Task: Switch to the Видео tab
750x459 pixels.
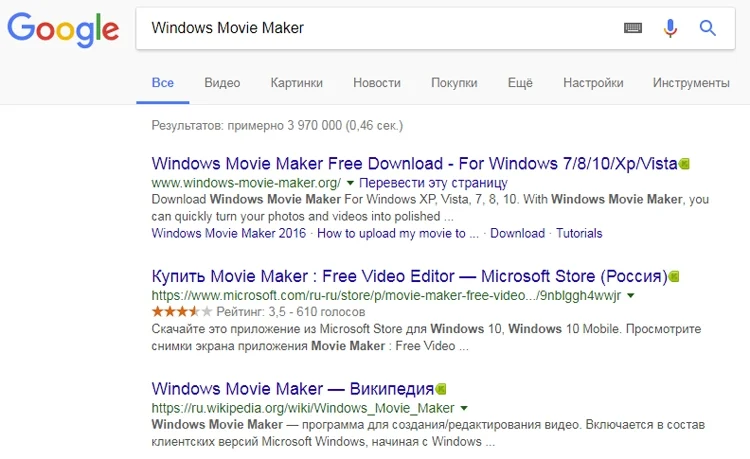Action: point(222,83)
